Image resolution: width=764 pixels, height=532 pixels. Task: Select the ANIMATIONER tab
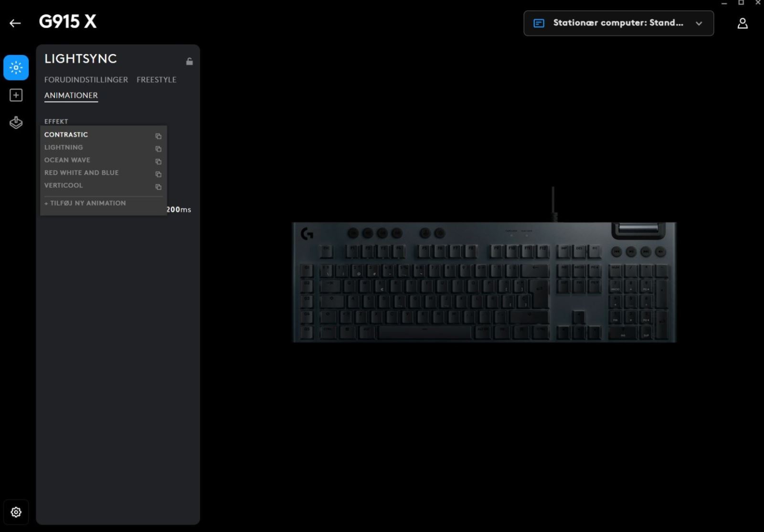[71, 95]
